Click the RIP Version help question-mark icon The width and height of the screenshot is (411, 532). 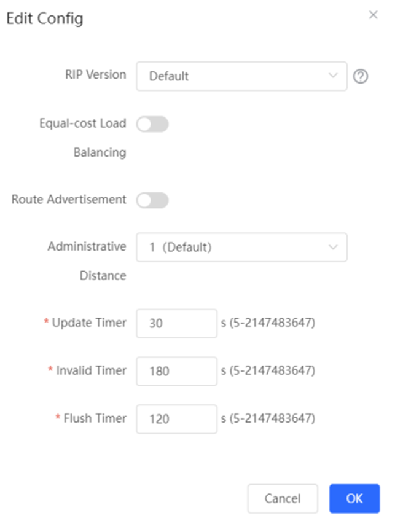[361, 76]
